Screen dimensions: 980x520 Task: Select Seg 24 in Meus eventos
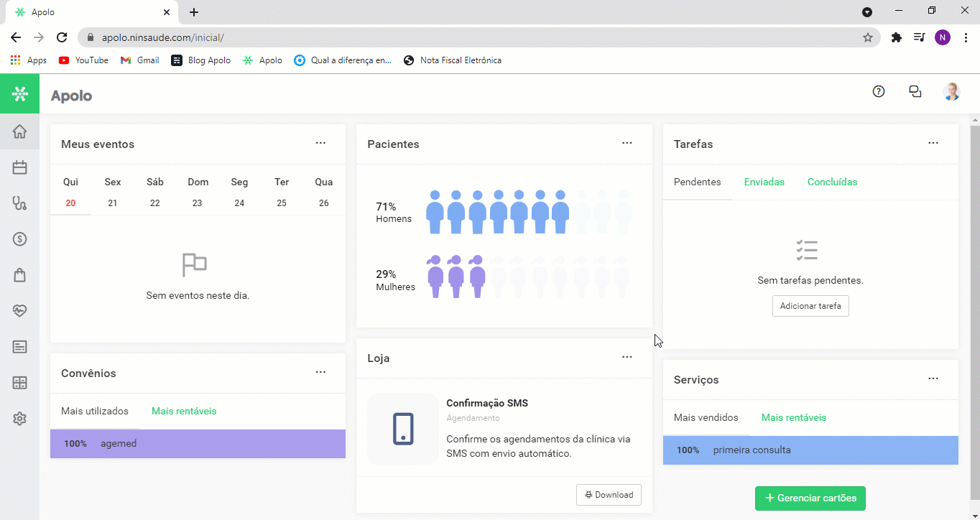tap(239, 192)
